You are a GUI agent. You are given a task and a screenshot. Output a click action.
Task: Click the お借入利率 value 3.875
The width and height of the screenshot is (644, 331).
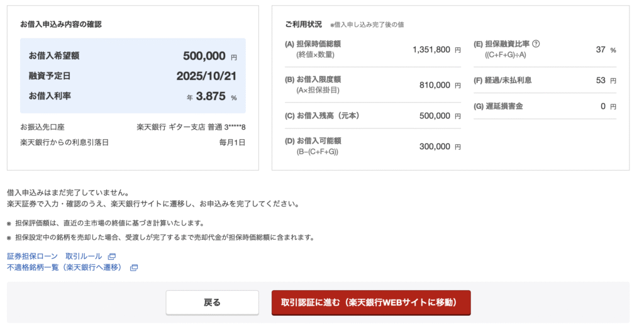210,97
